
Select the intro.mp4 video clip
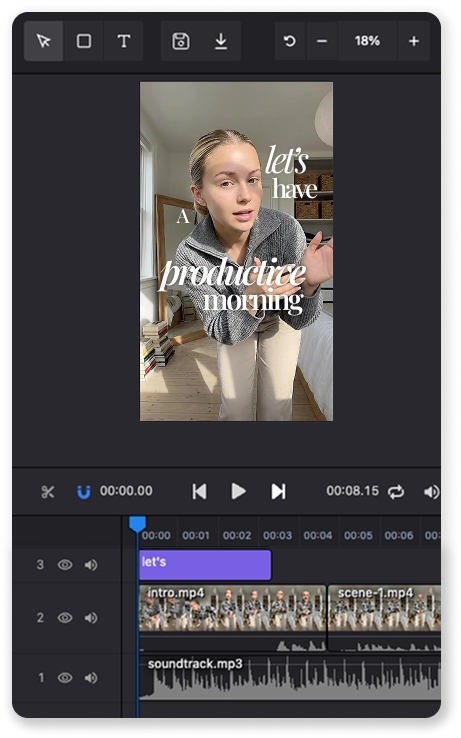point(233,618)
